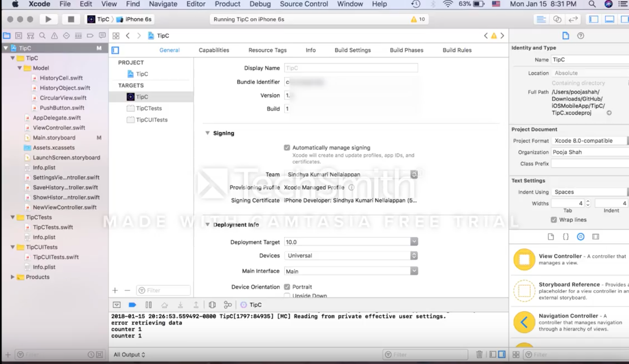Switch to the Capabilities tab
Viewport: 629px width, 364px height.
[214, 50]
